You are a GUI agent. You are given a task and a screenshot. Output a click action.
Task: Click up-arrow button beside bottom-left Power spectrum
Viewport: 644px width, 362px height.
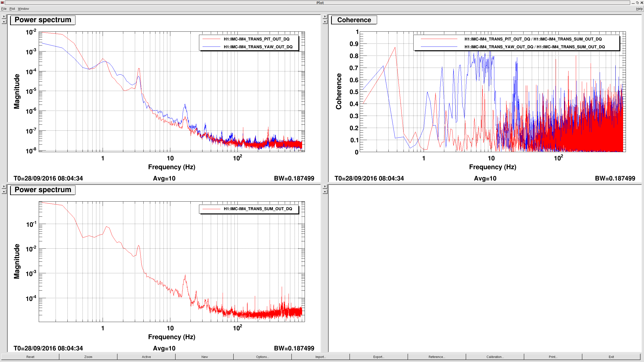click(x=4, y=192)
